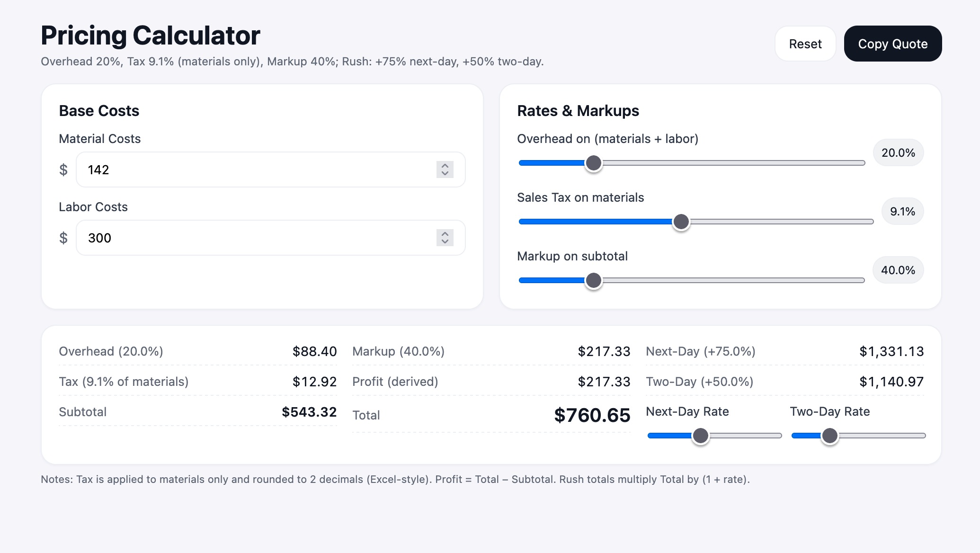Click the Sales Tax slider handle
980x553 pixels.
pos(681,222)
